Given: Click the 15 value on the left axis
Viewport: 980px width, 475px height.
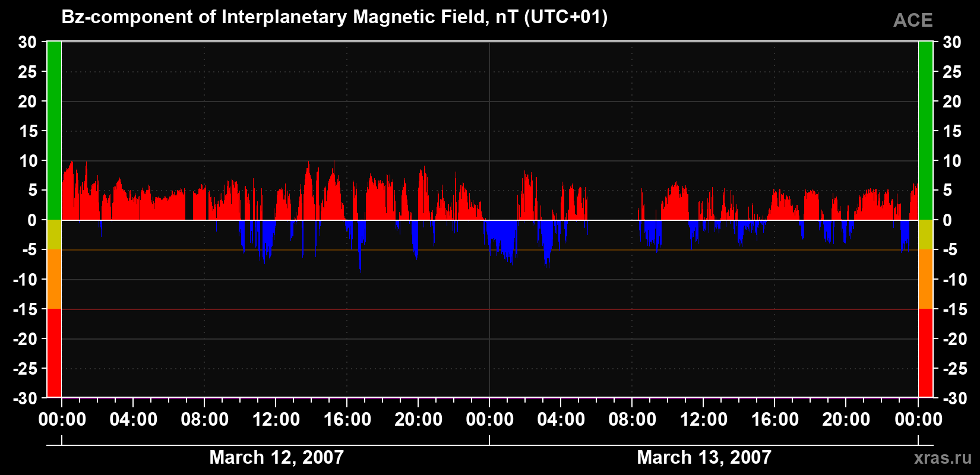Looking at the screenshot, I should coord(27,131).
